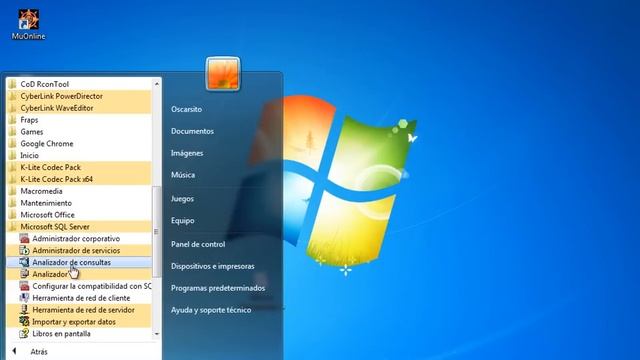Open the Oscarsito user folder

(187, 109)
